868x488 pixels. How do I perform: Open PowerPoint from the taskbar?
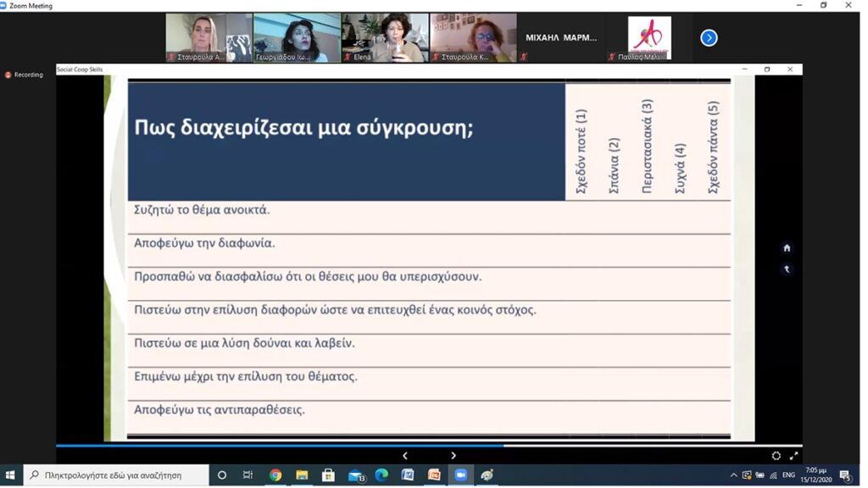[434, 475]
